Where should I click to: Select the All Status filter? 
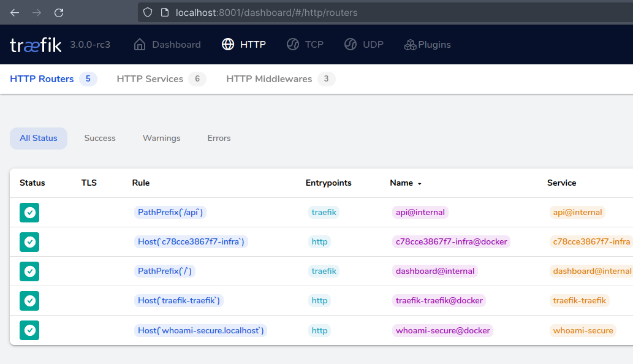39,138
